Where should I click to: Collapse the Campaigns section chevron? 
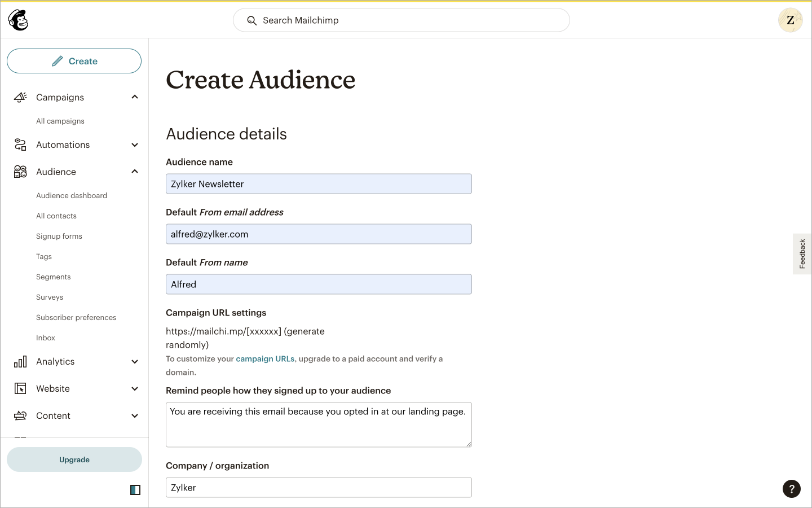point(135,97)
